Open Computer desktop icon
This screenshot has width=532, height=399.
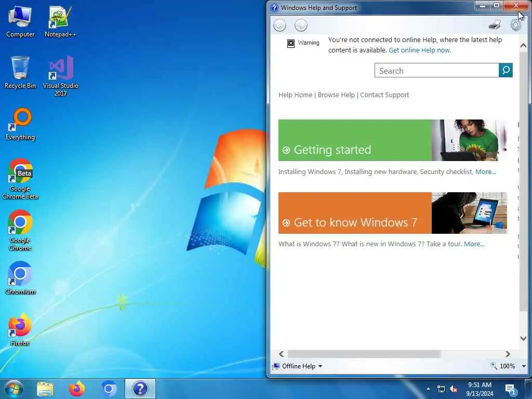tap(20, 22)
